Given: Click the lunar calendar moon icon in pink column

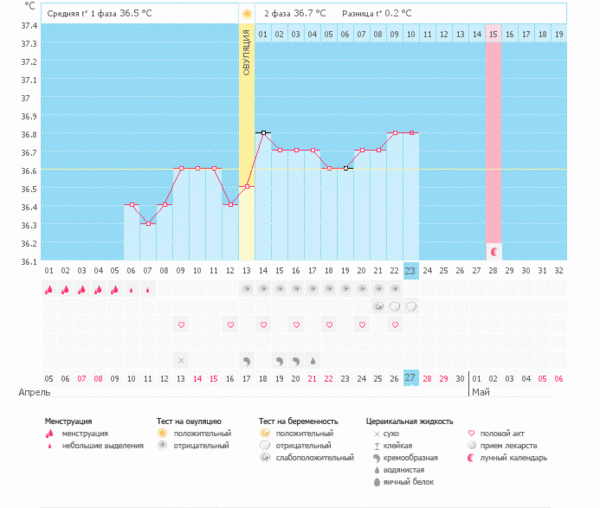Looking at the screenshot, I should [493, 250].
